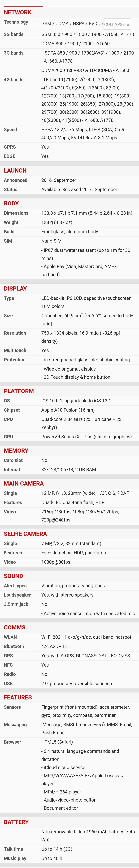Open the 3.5mm jack label
The width and height of the screenshot is (139, 868).
16,604
